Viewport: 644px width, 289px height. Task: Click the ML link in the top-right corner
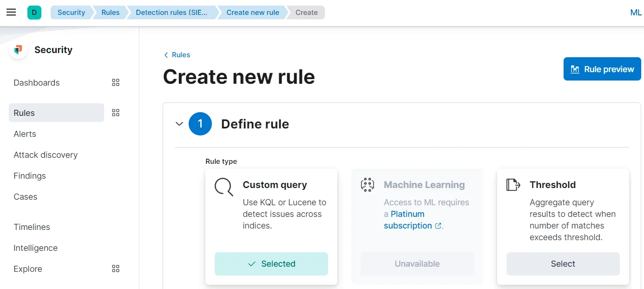636,12
